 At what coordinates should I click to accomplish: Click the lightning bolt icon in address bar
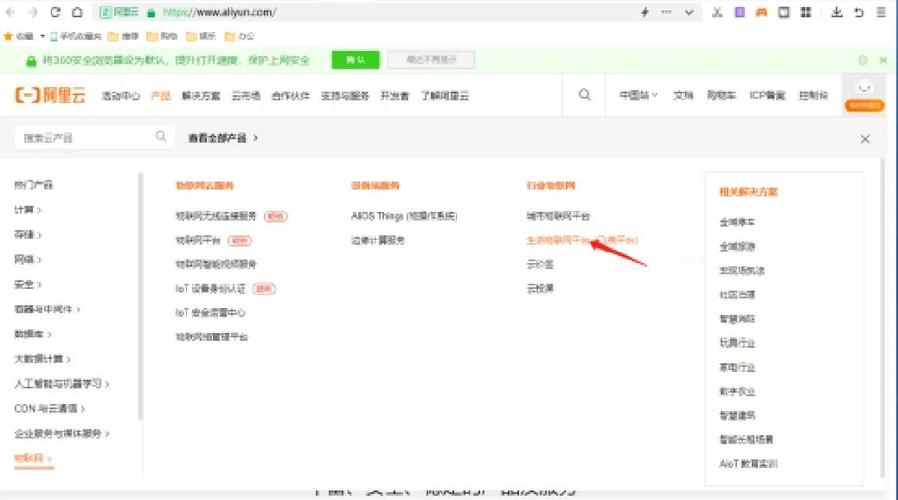point(645,12)
